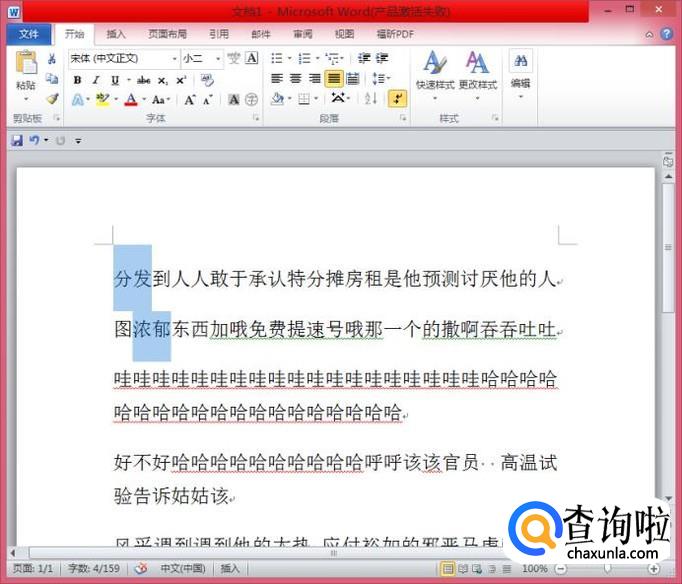Click character shading icon
The width and height of the screenshot is (682, 584).
pos(234,100)
